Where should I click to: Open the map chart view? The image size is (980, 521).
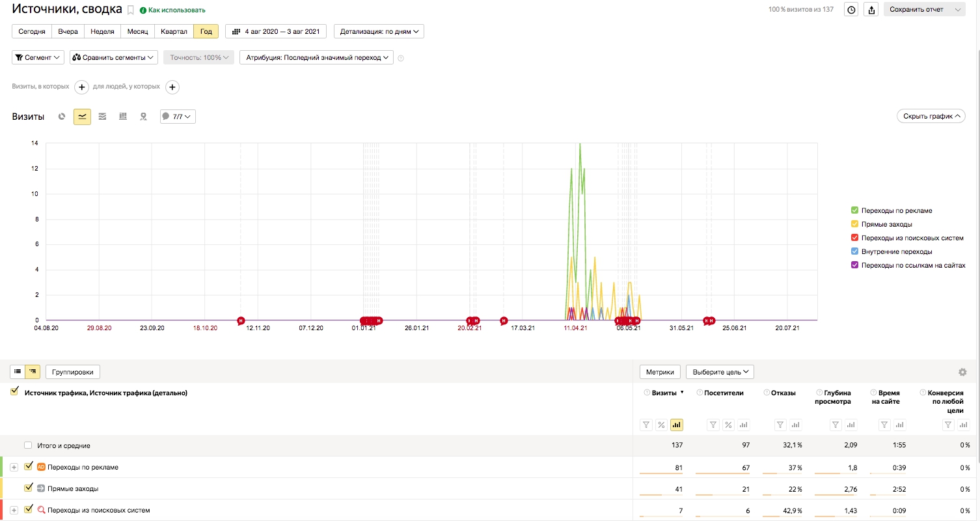coord(143,117)
